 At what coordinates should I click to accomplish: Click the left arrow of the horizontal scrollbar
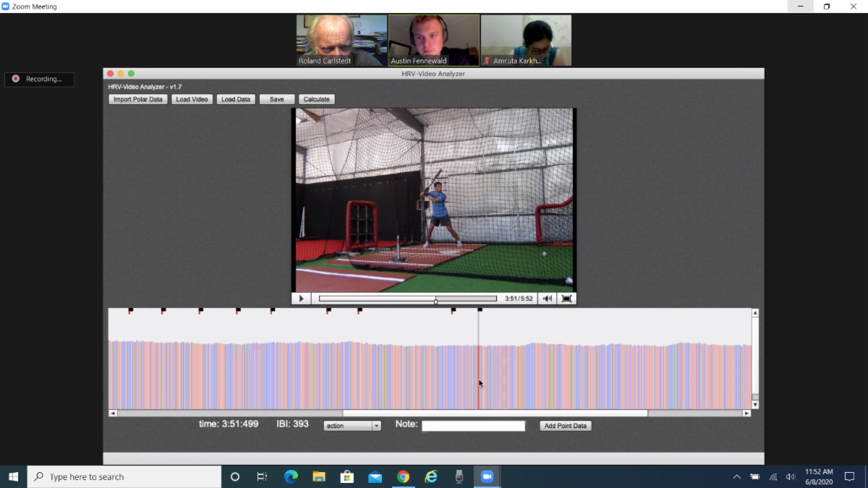coord(113,414)
